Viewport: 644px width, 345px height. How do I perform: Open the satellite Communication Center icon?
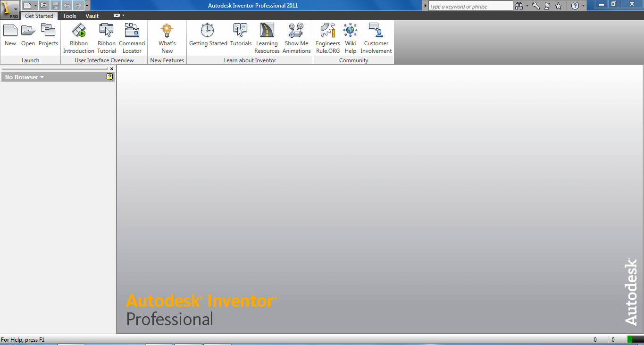[x=547, y=6]
